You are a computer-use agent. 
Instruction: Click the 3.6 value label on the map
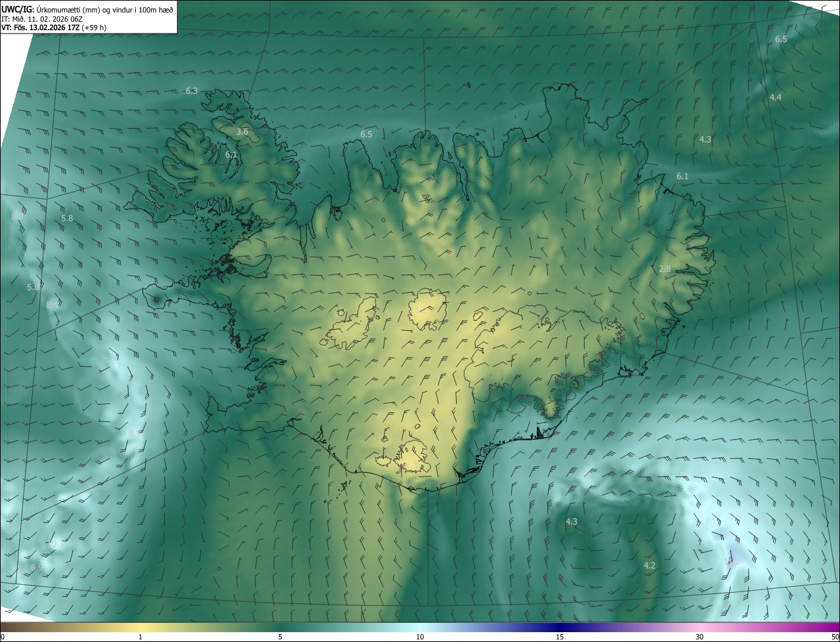[242, 132]
